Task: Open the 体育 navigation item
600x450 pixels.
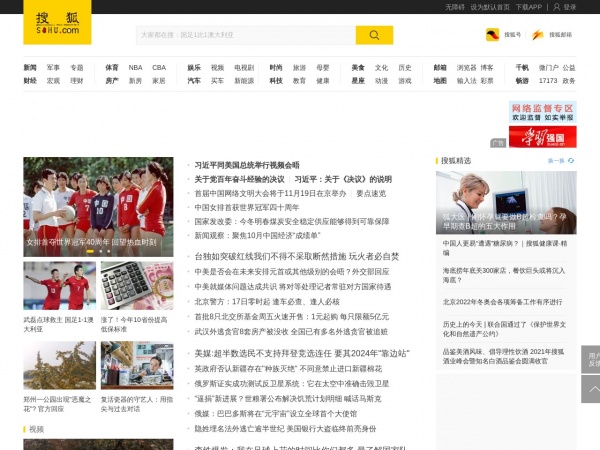Action: [x=112, y=68]
